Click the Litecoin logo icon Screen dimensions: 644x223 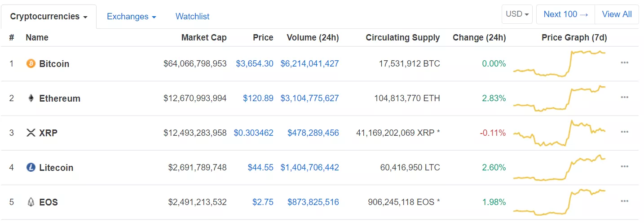(31, 167)
